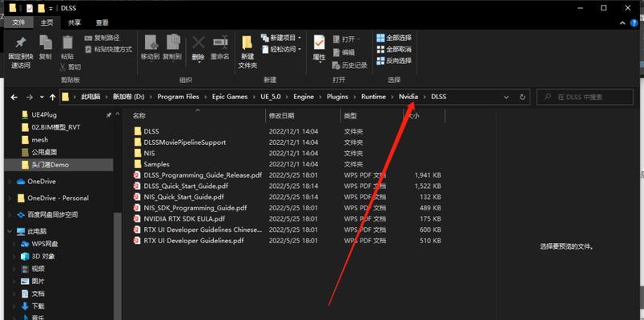Collapse the This PC tree node
Image resolution: width=644 pixels, height=320 pixels.
tap(10, 231)
